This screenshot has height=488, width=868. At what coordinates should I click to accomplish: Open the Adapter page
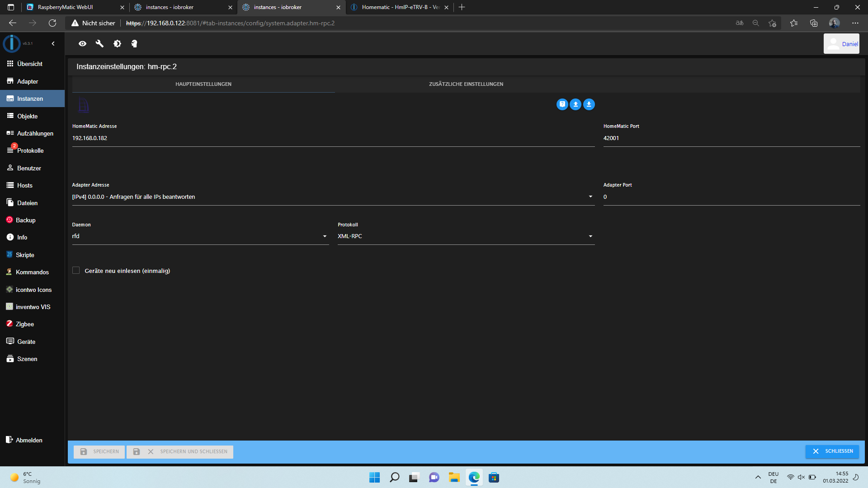pos(32,81)
